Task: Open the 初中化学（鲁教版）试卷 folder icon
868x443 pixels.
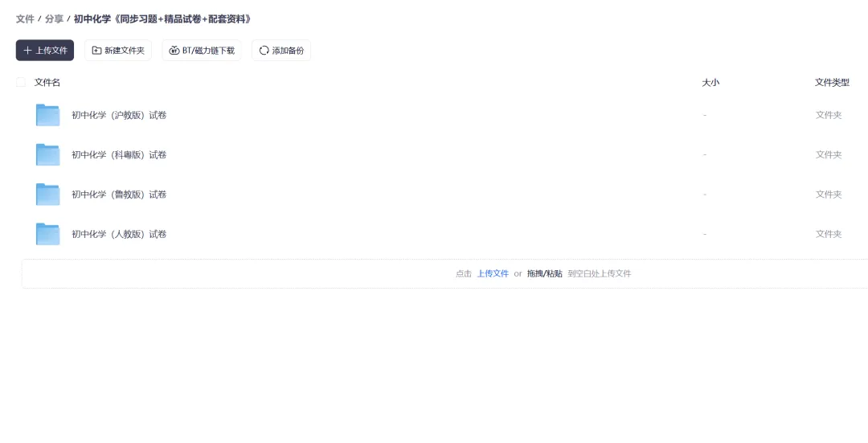Action: [47, 195]
